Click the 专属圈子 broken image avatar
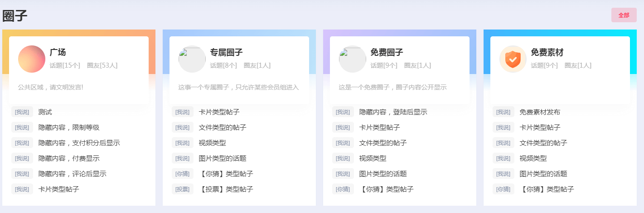 192,59
